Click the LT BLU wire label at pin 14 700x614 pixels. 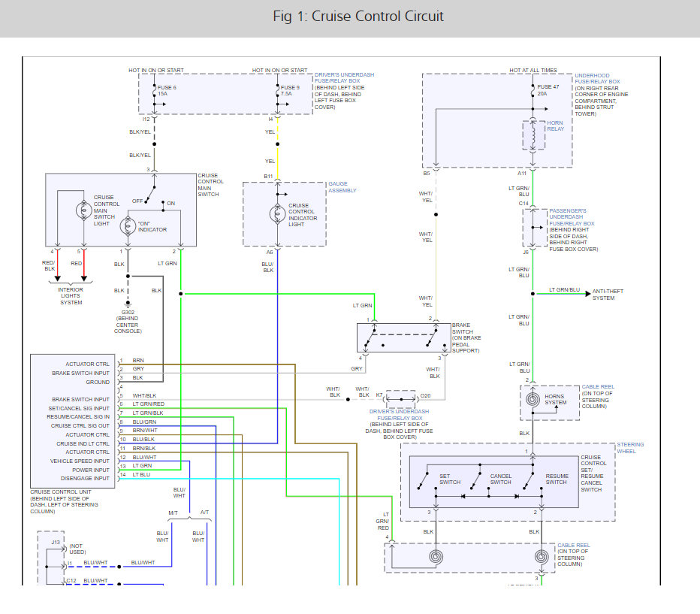point(141,475)
